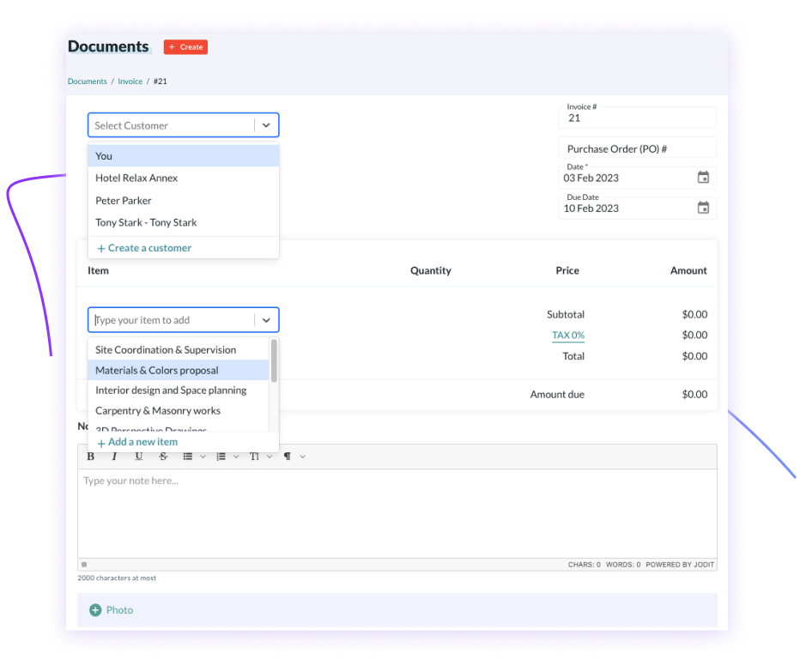The height and width of the screenshot is (672, 800).
Task: Click Add a new item
Action: 136,441
